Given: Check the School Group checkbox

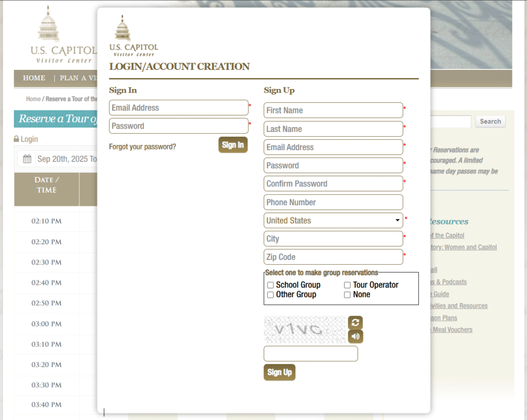Looking at the screenshot, I should 270,285.
